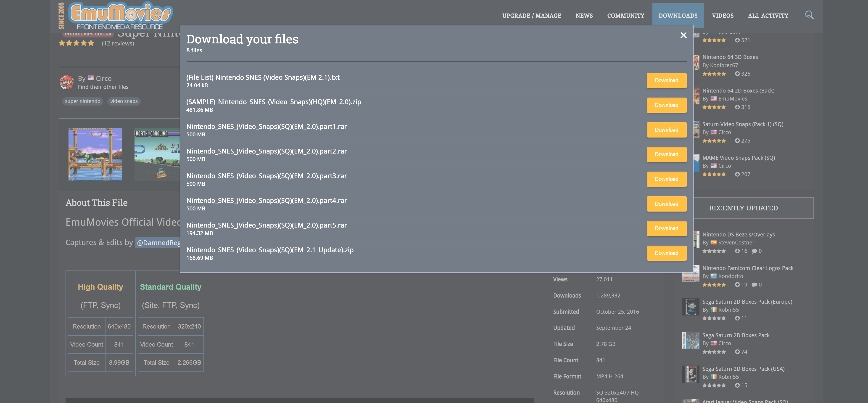Open Sega Saturn 2D Boxes Pack (Europe) thumbnail

coord(691,307)
